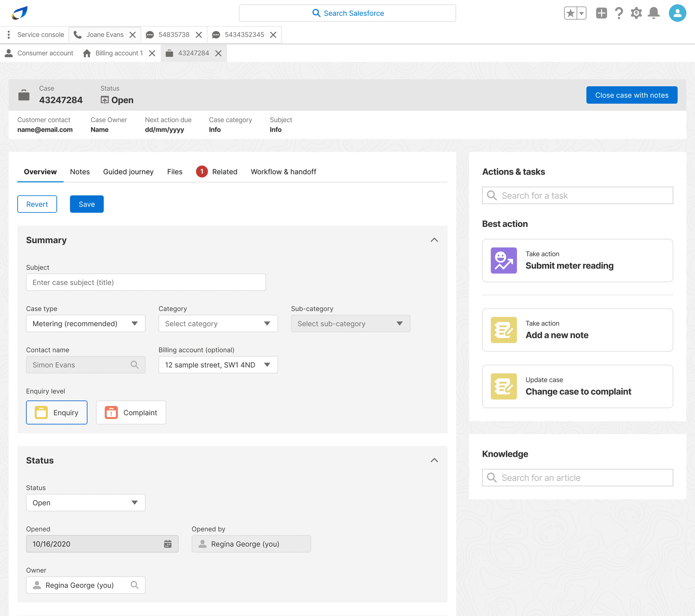Viewport: 695px width, 616px height.
Task: Open the favorites list dropdown arrow
Action: pyautogui.click(x=582, y=13)
